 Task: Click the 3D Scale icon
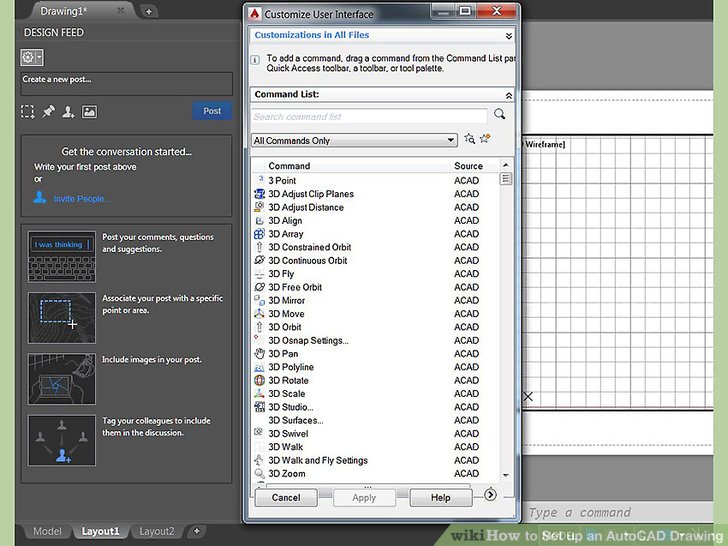tap(260, 394)
